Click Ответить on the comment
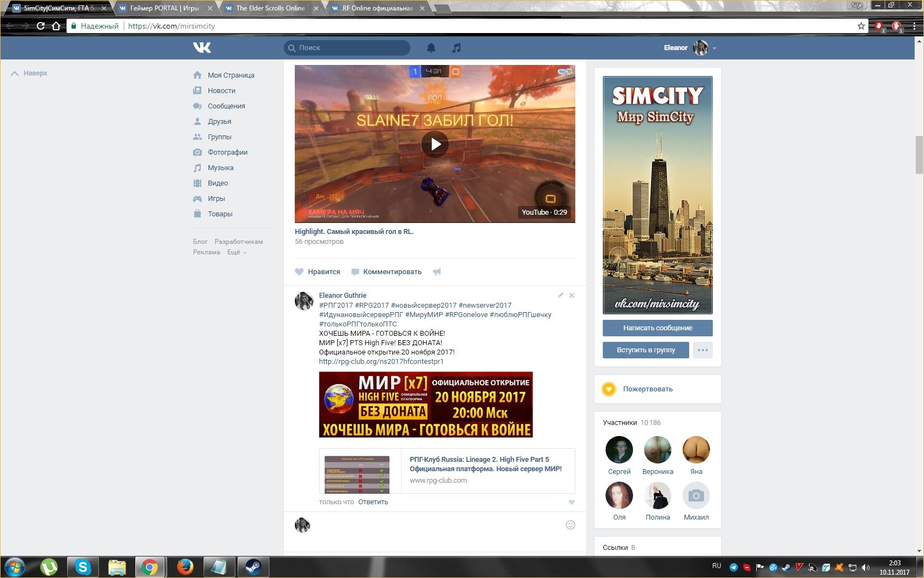 (373, 502)
